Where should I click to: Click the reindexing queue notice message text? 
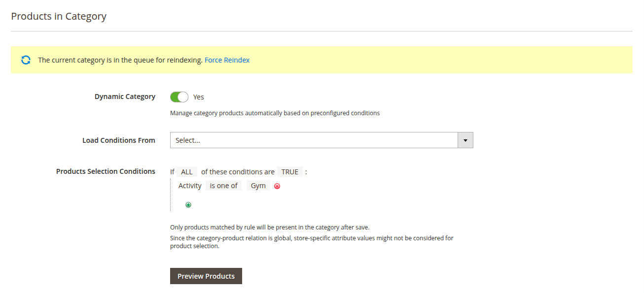click(x=120, y=60)
